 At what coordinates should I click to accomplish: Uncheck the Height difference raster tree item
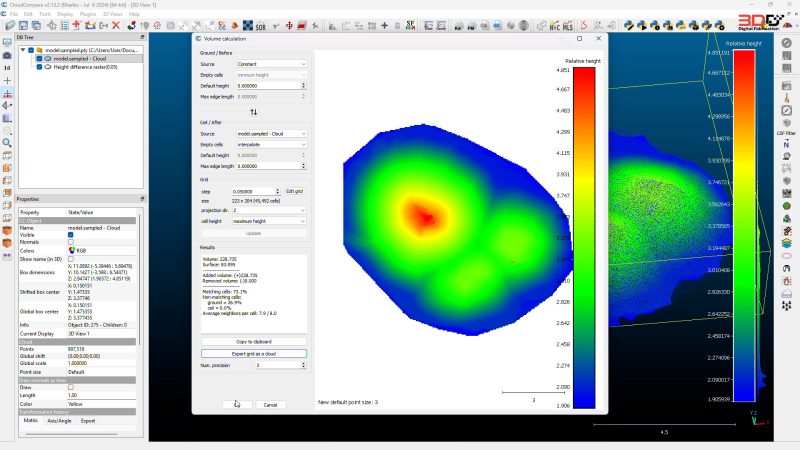(39, 67)
